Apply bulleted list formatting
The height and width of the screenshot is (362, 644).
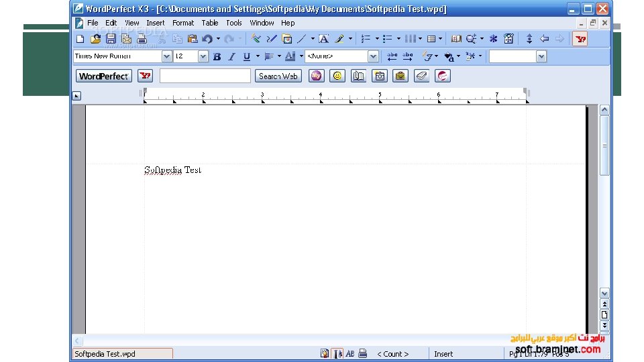point(387,39)
